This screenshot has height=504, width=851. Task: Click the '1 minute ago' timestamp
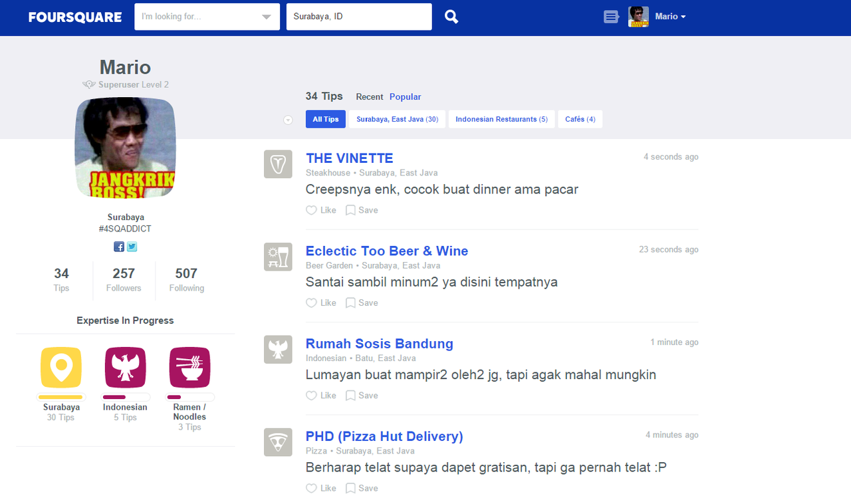(674, 342)
